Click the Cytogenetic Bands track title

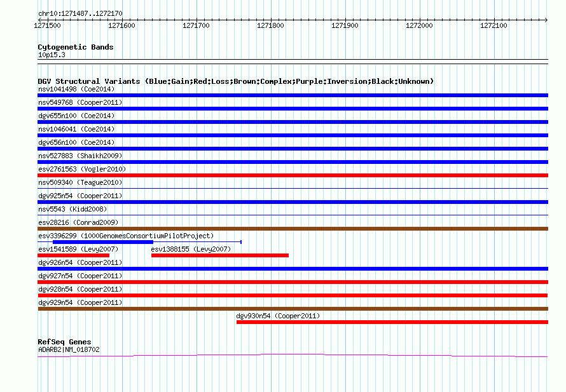click(x=76, y=47)
